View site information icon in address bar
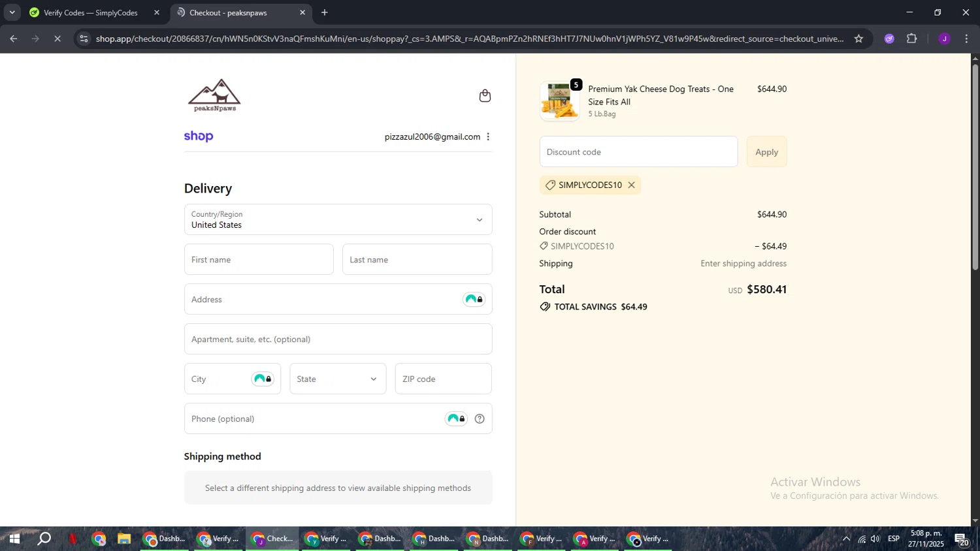Image resolution: width=980 pixels, height=551 pixels. click(x=84, y=39)
